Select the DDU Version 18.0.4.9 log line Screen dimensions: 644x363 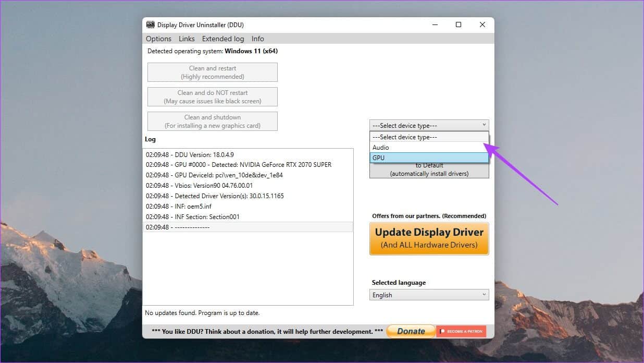247,154
